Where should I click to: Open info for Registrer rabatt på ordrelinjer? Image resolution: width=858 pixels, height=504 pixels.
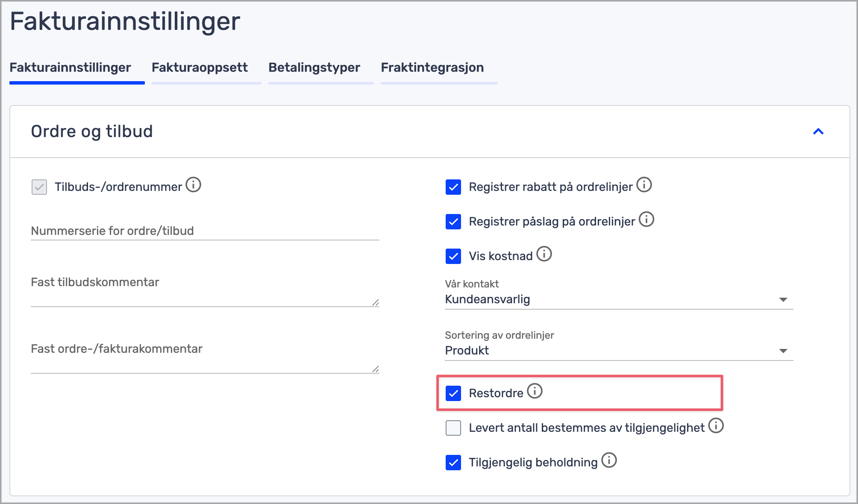644,185
